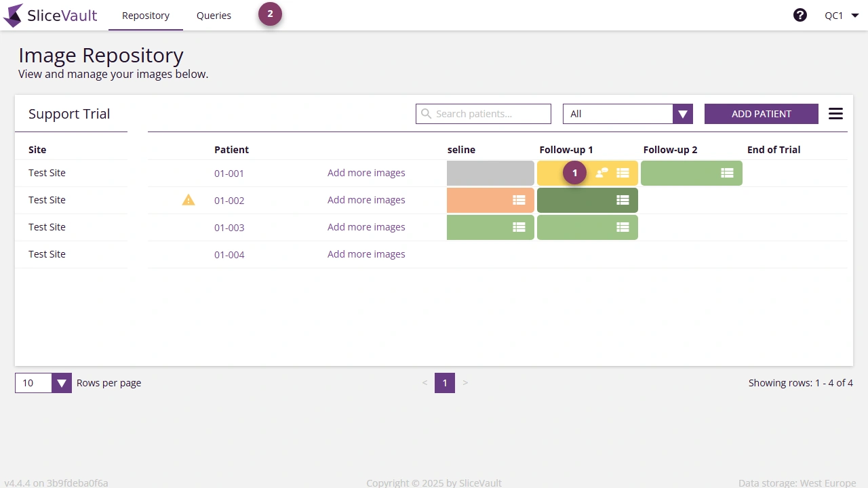Open list icon in 01-003 baseline cell

click(519, 227)
